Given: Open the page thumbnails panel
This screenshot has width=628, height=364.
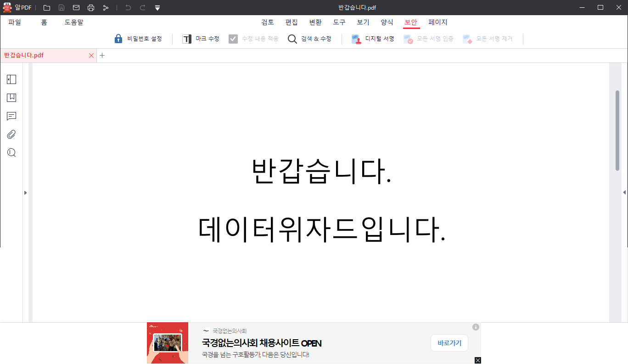Looking at the screenshot, I should 11,79.
